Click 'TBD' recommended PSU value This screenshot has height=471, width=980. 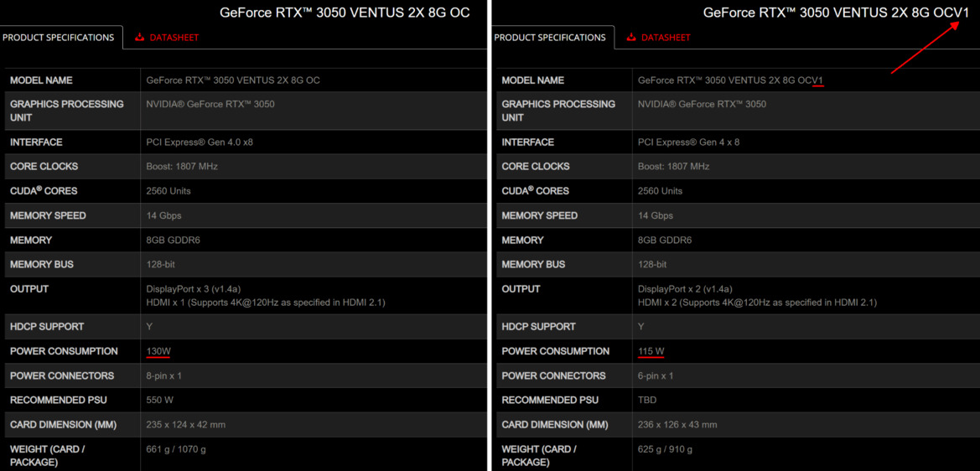[x=647, y=401]
